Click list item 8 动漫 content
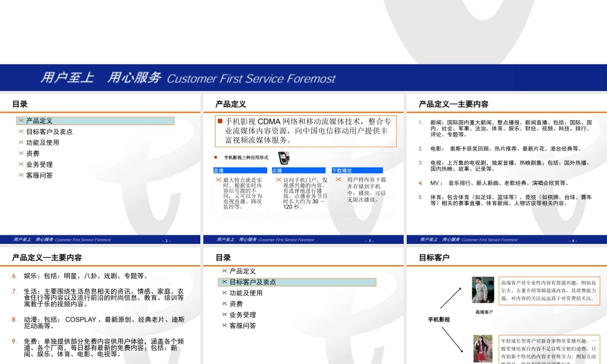The width and height of the screenshot is (607, 364). click(104, 323)
